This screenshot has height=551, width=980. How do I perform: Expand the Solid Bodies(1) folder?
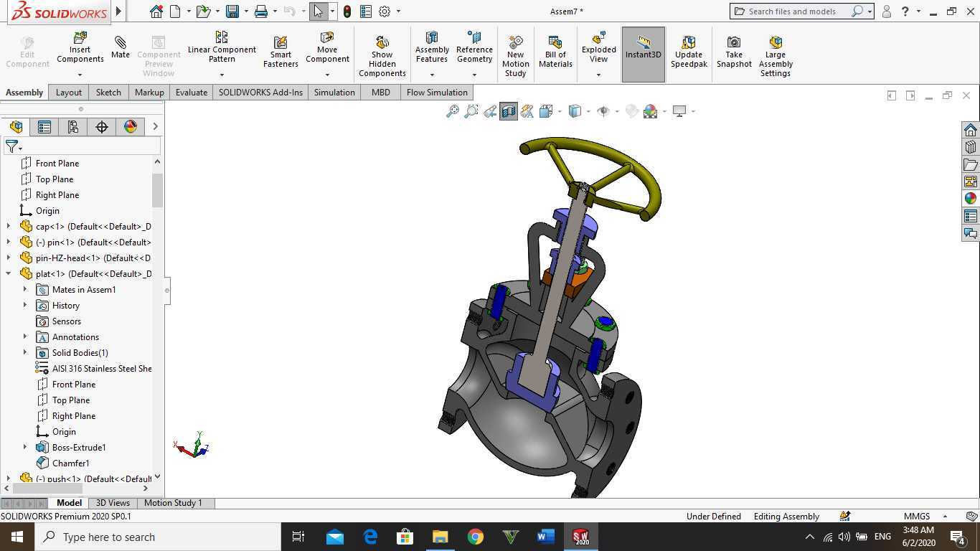click(25, 353)
